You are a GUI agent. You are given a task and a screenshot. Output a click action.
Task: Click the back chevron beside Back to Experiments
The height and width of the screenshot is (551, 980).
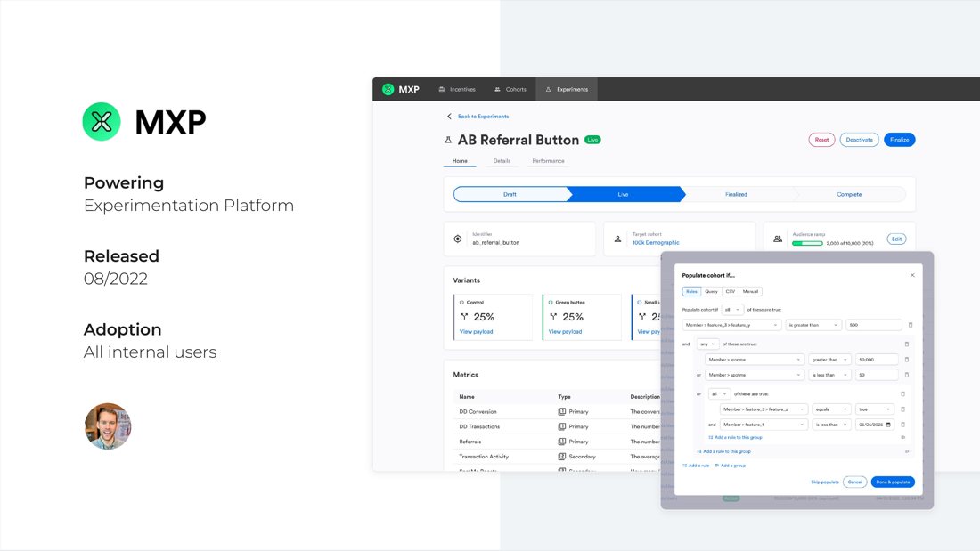coord(449,117)
